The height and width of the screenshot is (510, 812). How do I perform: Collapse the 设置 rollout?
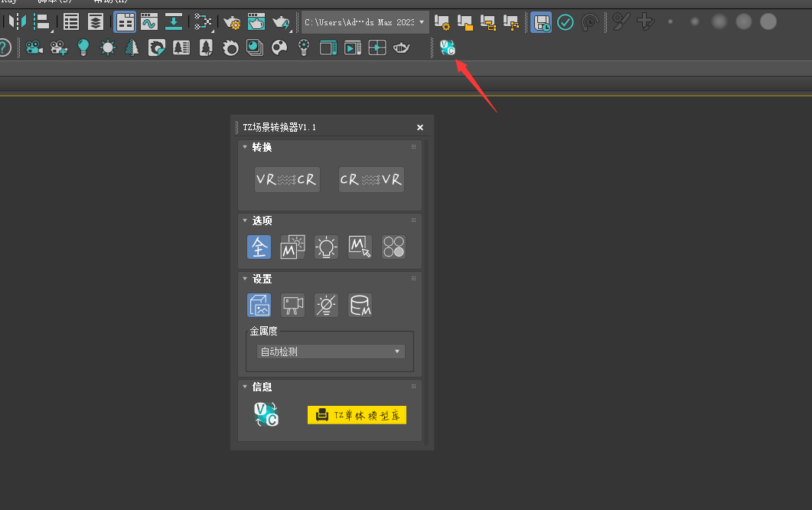(x=245, y=279)
